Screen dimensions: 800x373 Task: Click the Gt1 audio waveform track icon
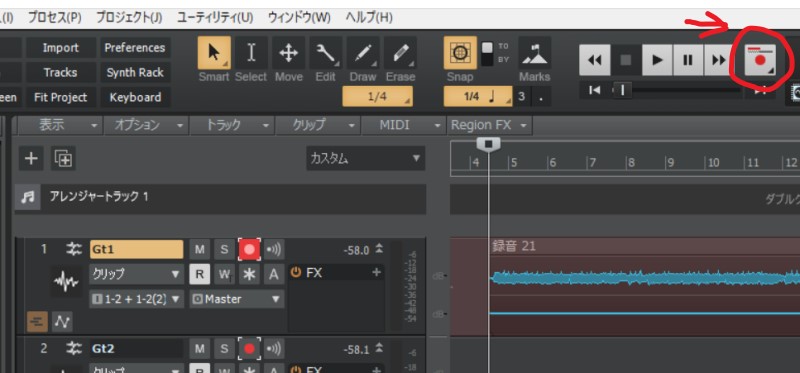click(67, 281)
